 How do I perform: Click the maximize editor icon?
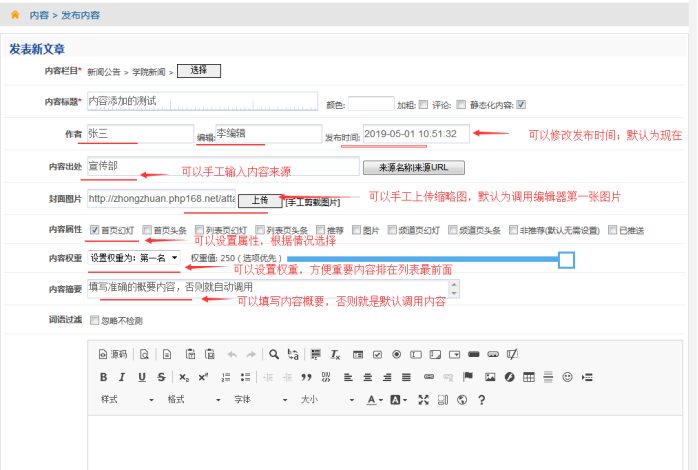point(423,400)
